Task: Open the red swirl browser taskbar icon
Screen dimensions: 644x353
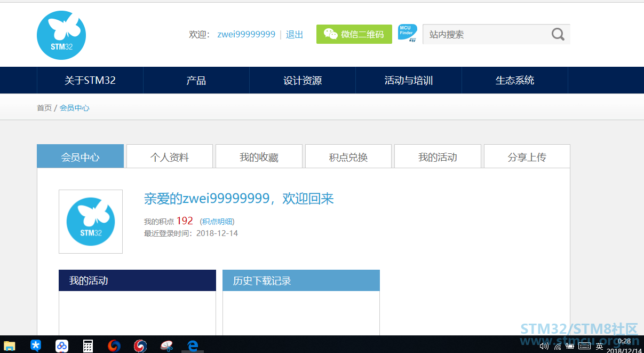Action: coord(114,346)
